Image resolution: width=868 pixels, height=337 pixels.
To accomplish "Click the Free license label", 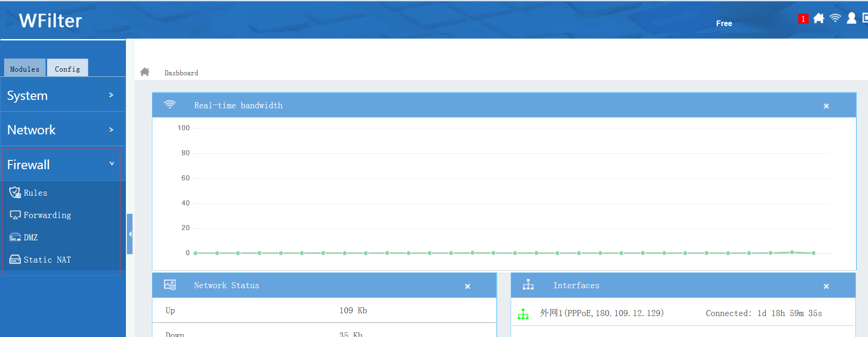I will [x=724, y=23].
